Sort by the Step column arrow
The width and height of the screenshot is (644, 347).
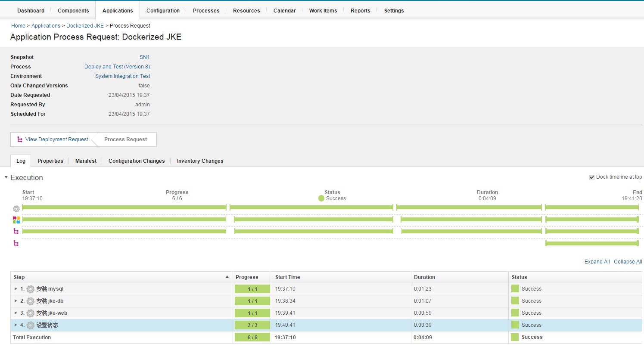227,277
